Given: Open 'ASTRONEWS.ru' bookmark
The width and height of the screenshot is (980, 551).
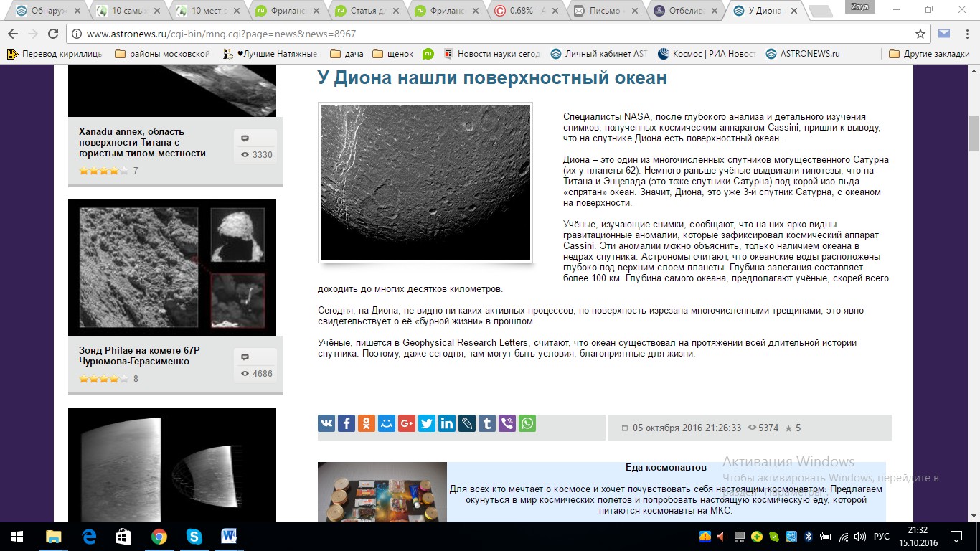Looking at the screenshot, I should [x=803, y=54].
